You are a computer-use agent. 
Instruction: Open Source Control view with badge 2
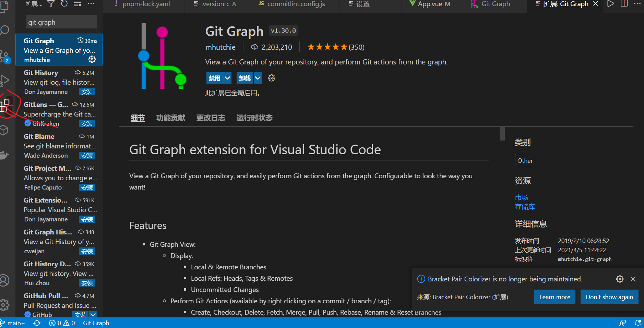[x=5, y=57]
